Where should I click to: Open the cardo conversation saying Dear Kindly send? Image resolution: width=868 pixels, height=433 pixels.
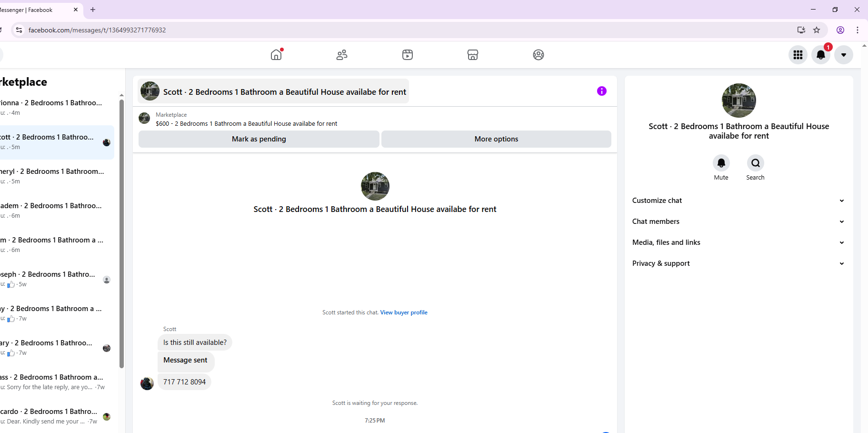pyautogui.click(x=57, y=417)
